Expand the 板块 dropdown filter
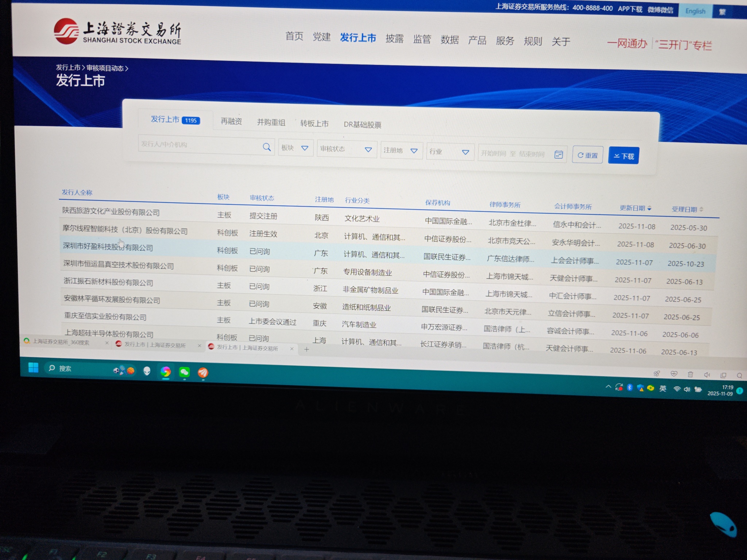This screenshot has height=560, width=747. 295,148
